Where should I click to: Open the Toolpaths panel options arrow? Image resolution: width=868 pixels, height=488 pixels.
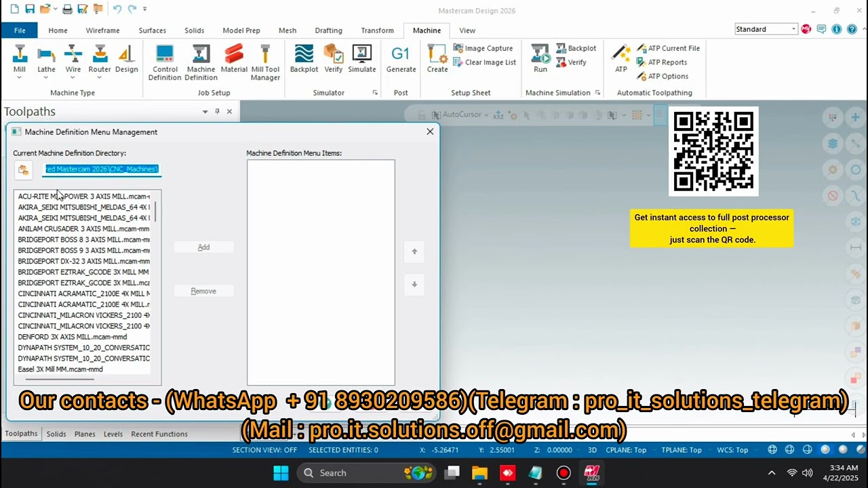pyautogui.click(x=205, y=112)
